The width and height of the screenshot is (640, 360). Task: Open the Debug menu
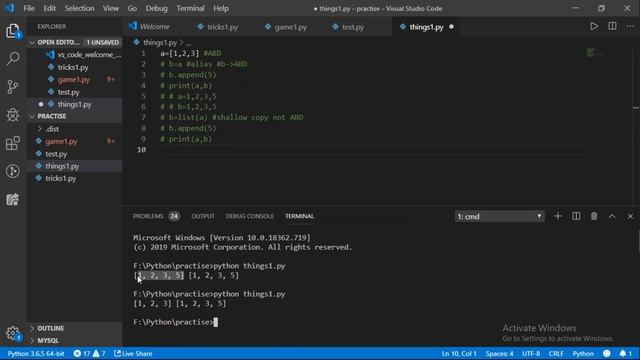pyautogui.click(x=156, y=8)
